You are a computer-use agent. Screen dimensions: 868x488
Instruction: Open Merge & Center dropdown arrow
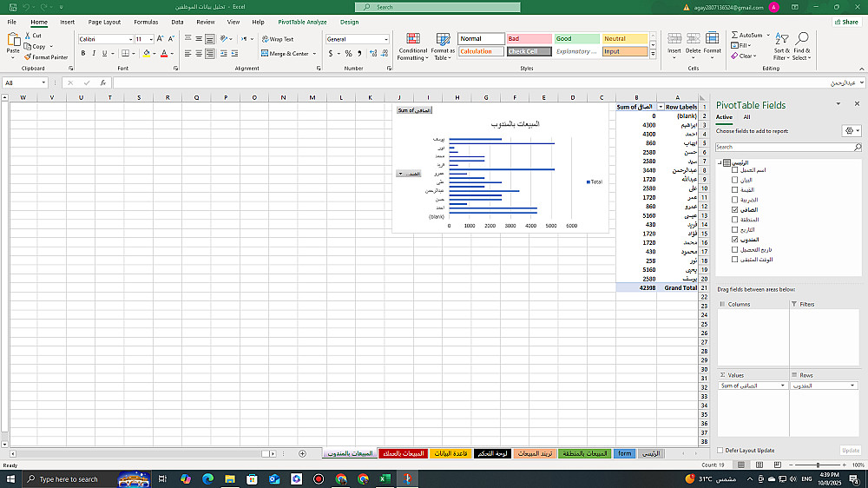pos(314,54)
